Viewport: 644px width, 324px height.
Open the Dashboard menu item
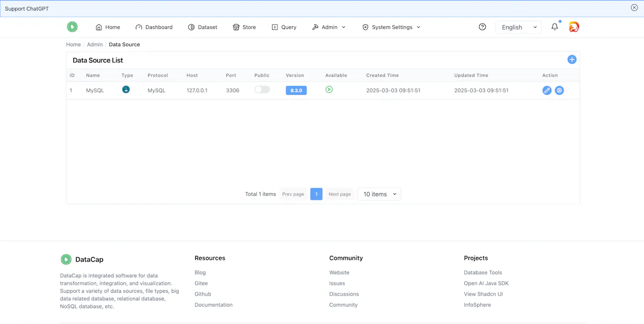coord(154,27)
